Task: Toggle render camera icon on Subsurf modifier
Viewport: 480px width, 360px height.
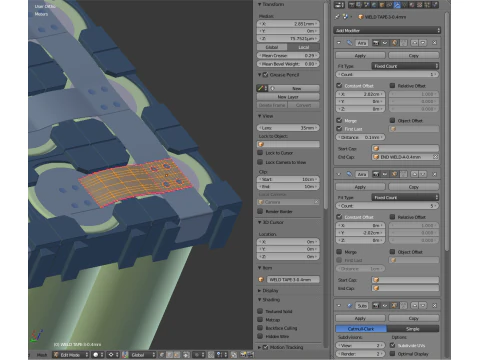Action: coord(376,305)
